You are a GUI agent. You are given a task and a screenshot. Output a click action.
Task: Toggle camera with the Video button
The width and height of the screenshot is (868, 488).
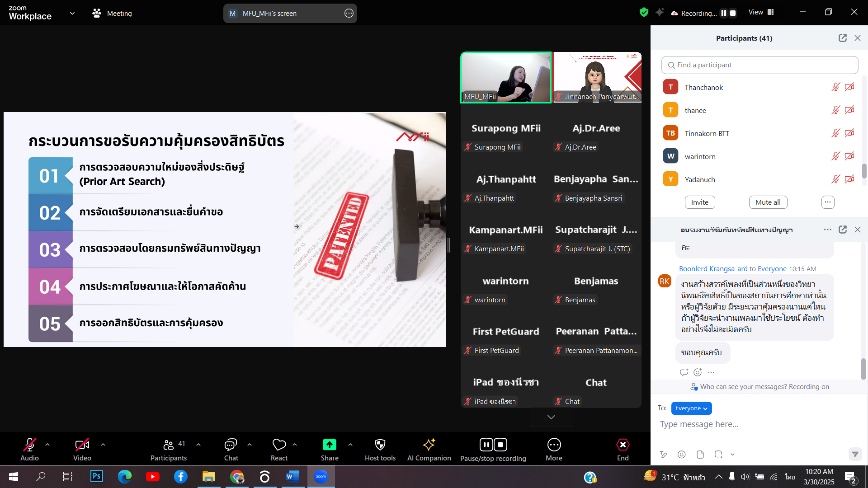(82, 445)
